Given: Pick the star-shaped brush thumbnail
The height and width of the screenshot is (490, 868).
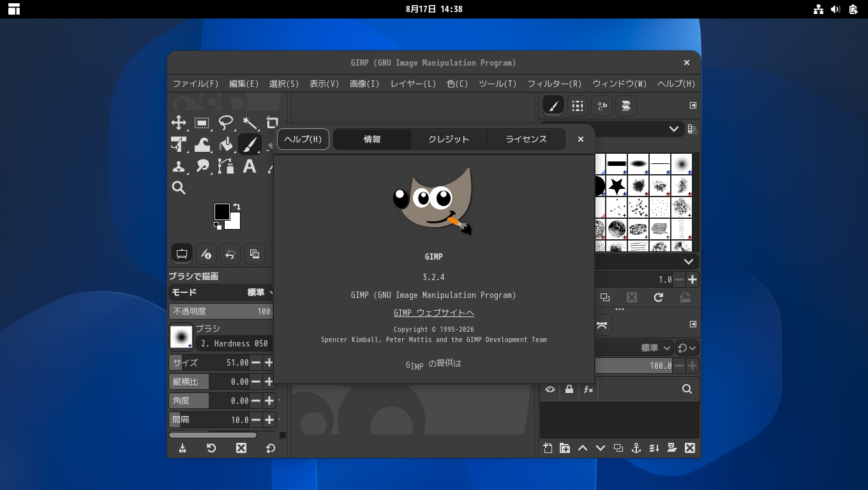Looking at the screenshot, I should (617, 186).
